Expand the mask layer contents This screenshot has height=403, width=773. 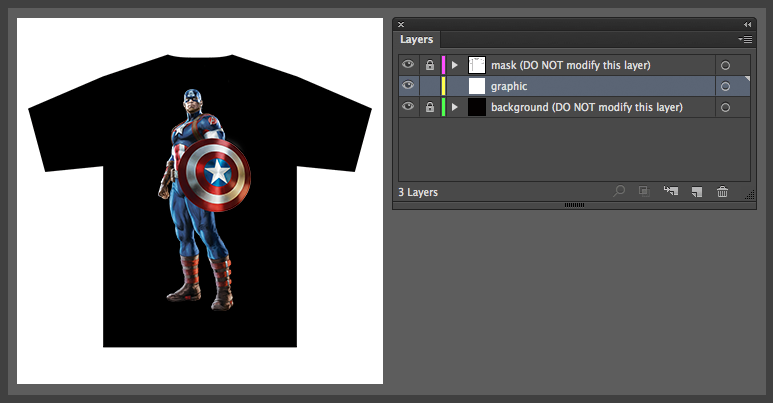click(x=454, y=65)
